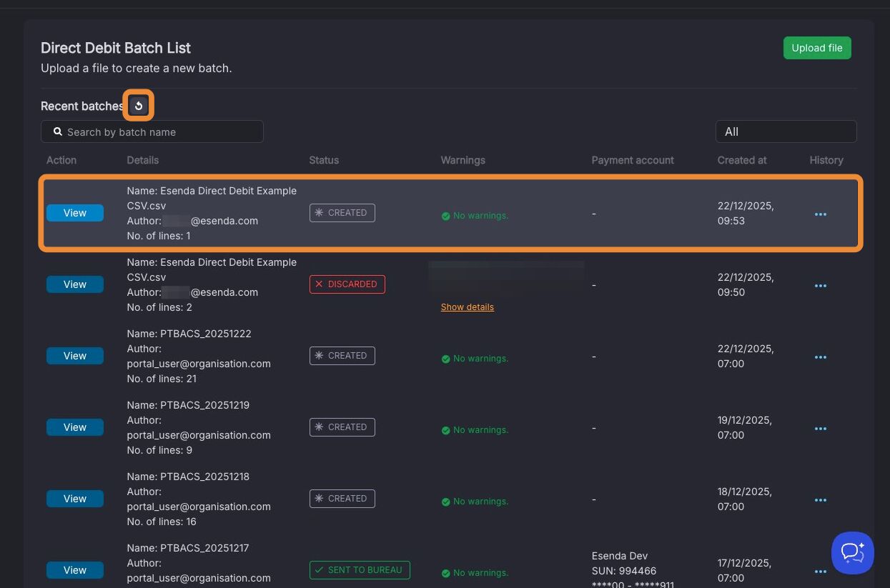The image size is (890, 588).
Task: Click the 'SUN: 994466' text
Action: (x=624, y=570)
